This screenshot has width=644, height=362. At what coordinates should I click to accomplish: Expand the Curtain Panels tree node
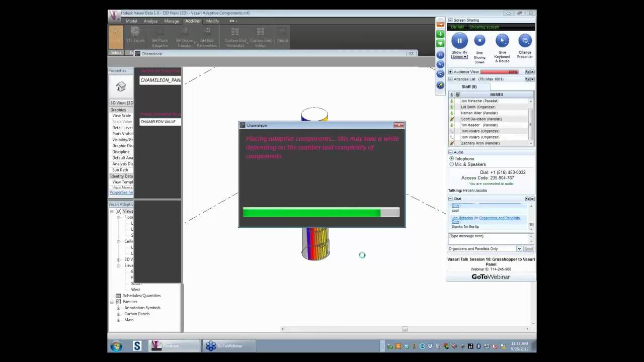(119, 314)
